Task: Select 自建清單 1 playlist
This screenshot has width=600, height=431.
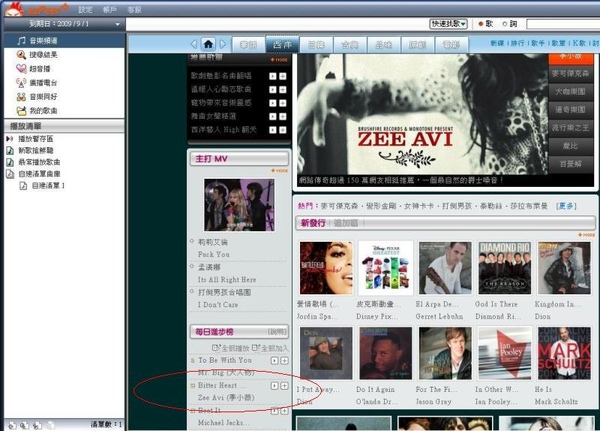Action: 48,186
